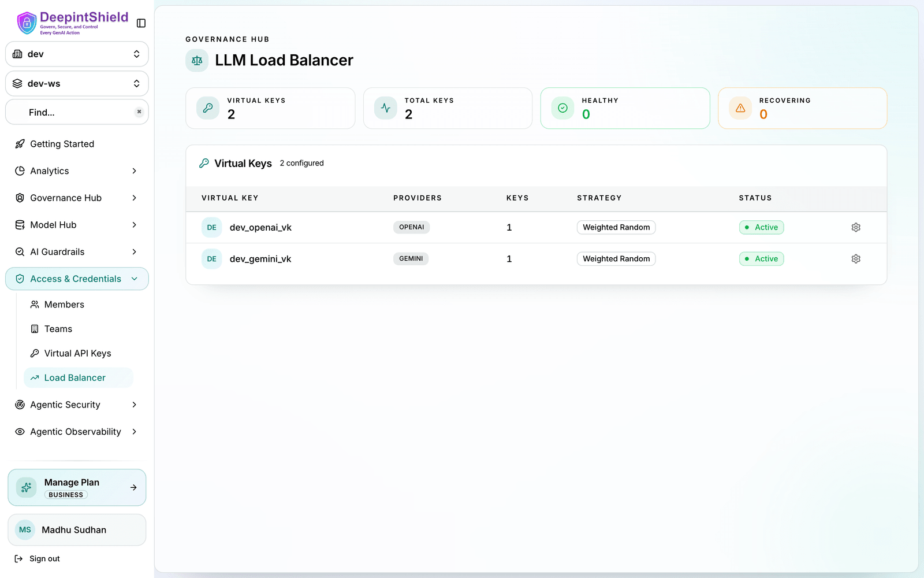
Task: Expand the AI Guardrails chevron
Action: pos(134,252)
